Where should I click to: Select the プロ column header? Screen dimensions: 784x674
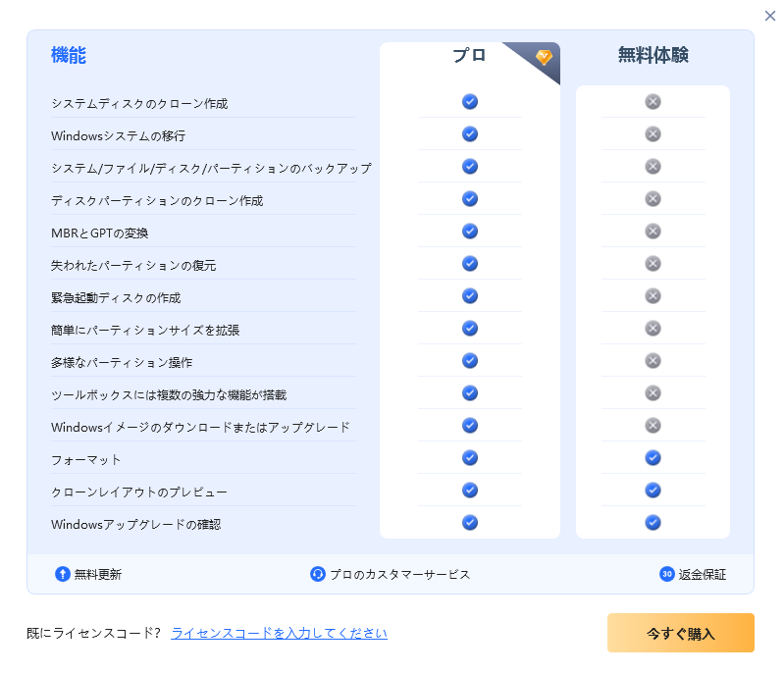click(469, 55)
